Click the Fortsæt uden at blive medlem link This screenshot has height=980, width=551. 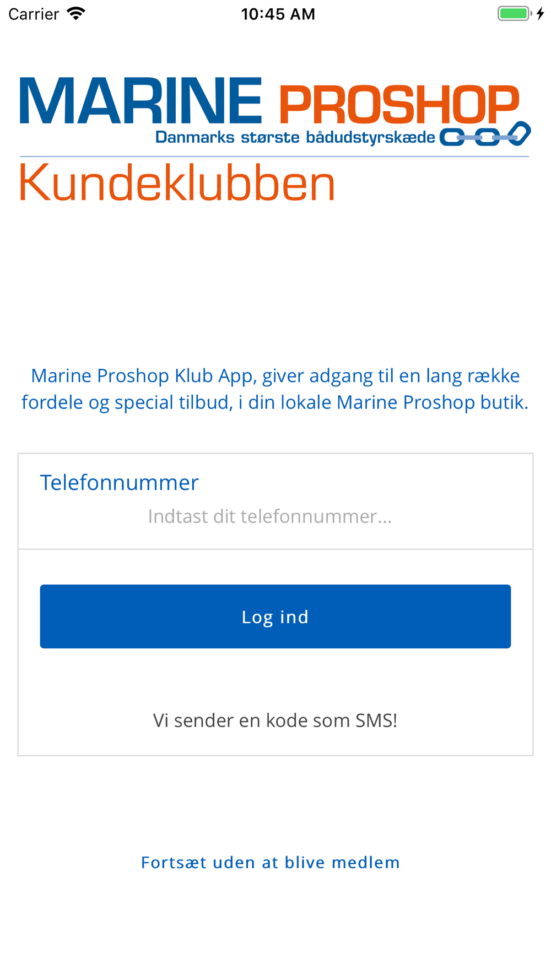click(x=271, y=862)
